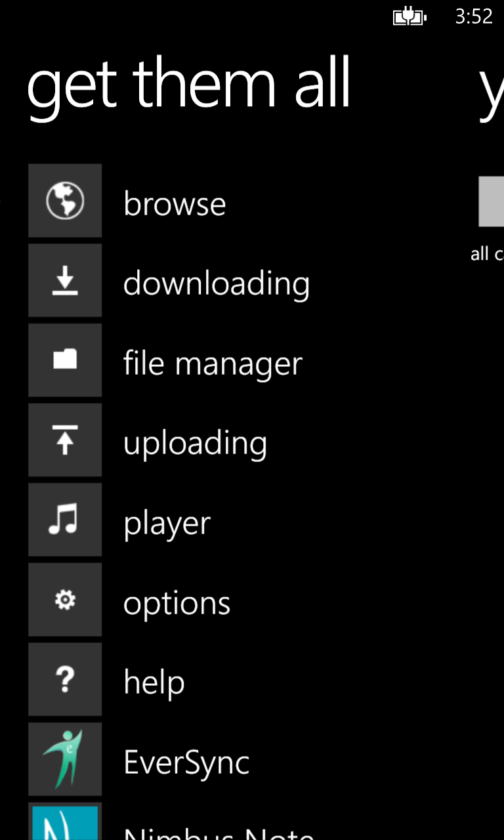Tap the battery charging status icon
Viewport: 504px width, 840px height.
coord(409,17)
